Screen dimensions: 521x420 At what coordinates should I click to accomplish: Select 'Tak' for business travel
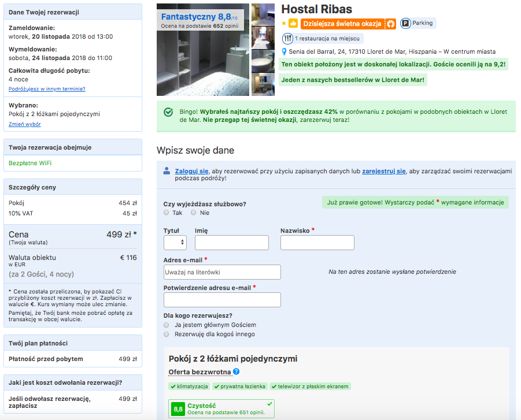coord(167,213)
